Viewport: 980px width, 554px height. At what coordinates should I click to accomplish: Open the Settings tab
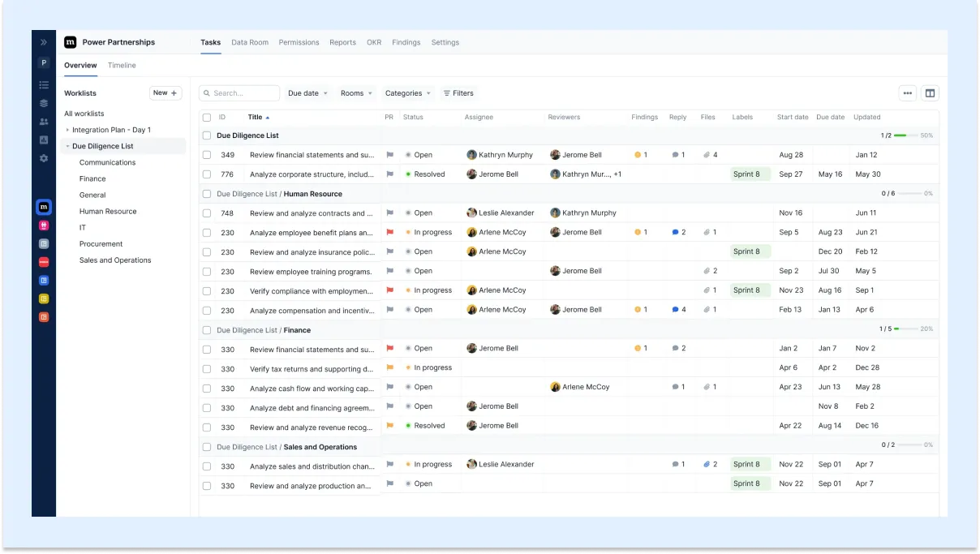coord(445,42)
